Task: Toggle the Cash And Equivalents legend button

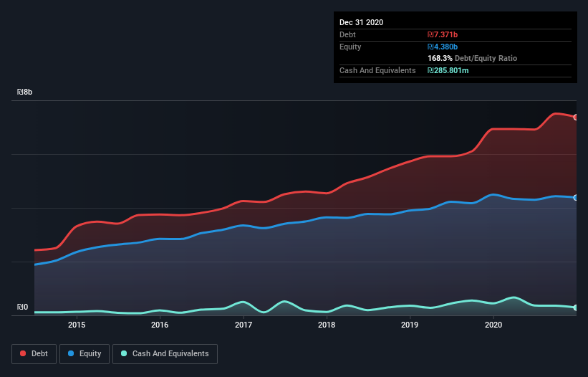Action: click(x=165, y=354)
